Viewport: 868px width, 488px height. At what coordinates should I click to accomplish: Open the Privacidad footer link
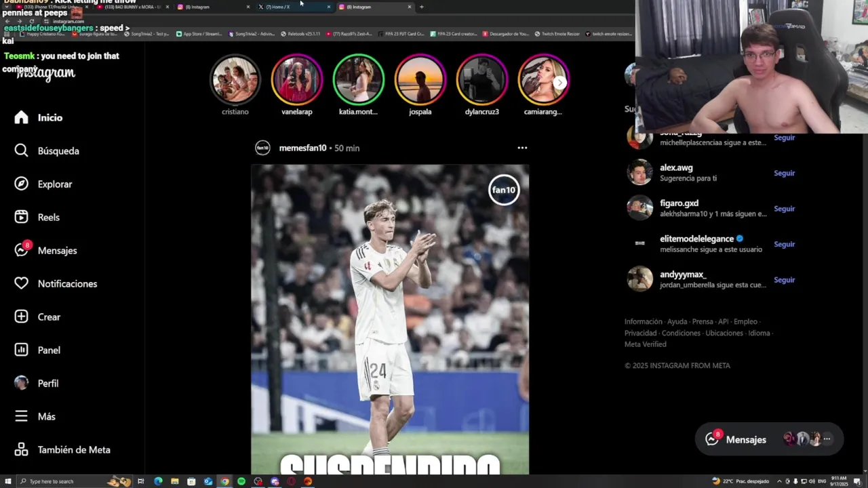(x=640, y=333)
